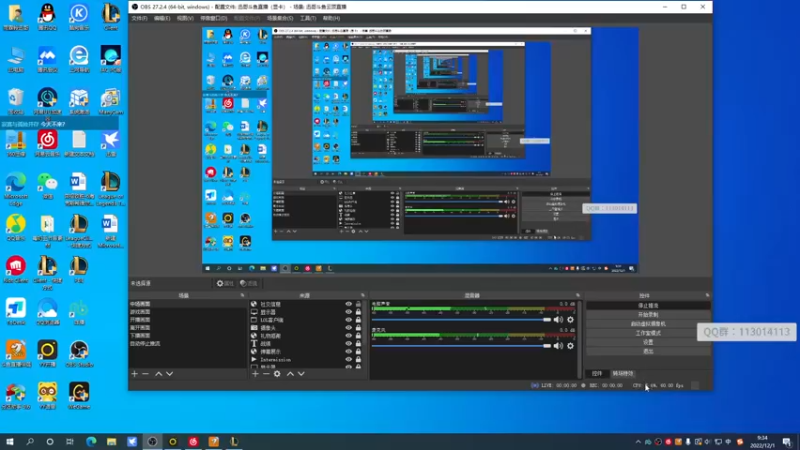Mute the desktop audio speaker icon

coord(558,320)
